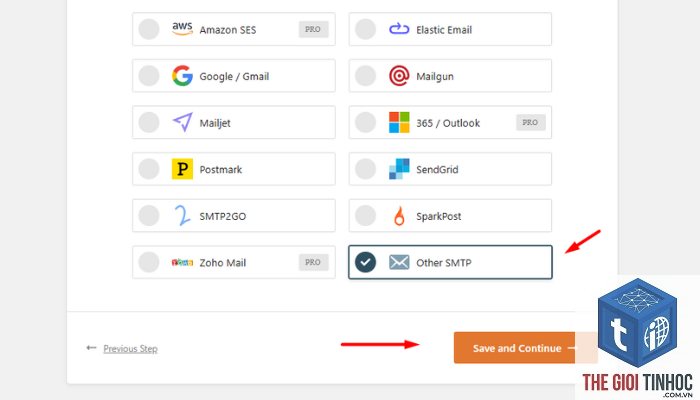The width and height of the screenshot is (700, 400).
Task: Click the Microsoft 365 Outlook logo
Action: pyautogui.click(x=399, y=122)
